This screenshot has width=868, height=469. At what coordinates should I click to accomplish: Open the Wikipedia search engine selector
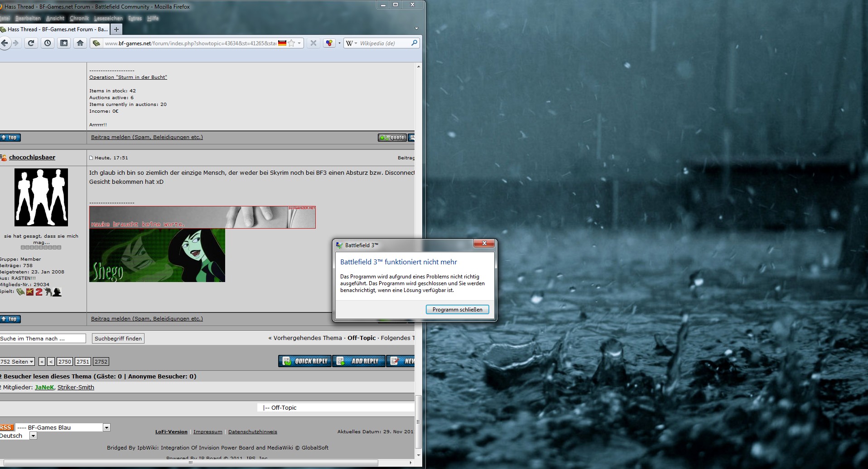pyautogui.click(x=352, y=43)
